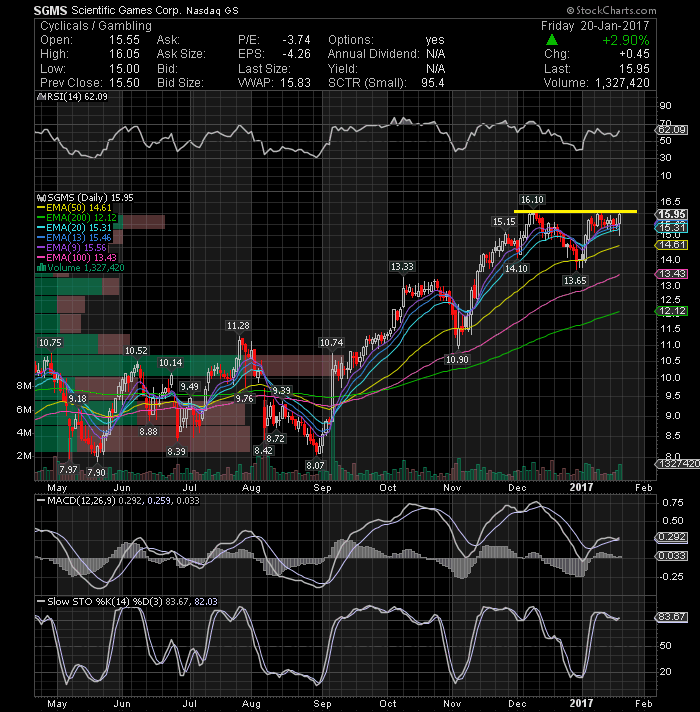Click the 0.033 histogram tag on right axis
This screenshot has width=700, height=712.
tap(672, 556)
